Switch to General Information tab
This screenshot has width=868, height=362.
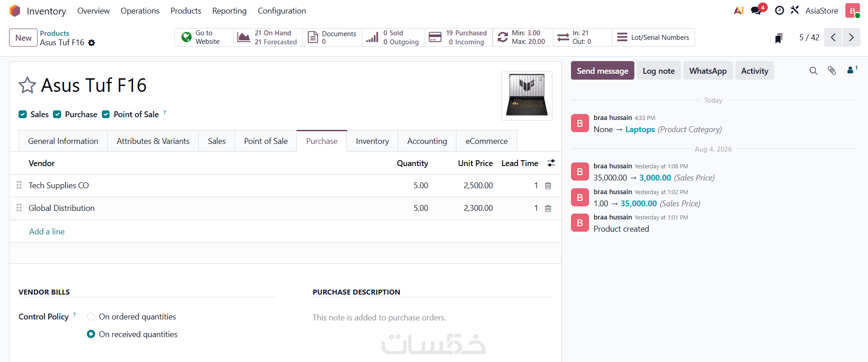click(63, 141)
